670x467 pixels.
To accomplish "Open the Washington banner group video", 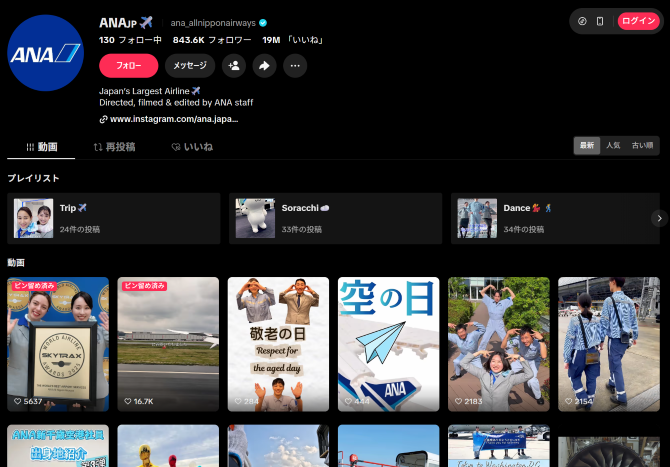I will (499, 446).
